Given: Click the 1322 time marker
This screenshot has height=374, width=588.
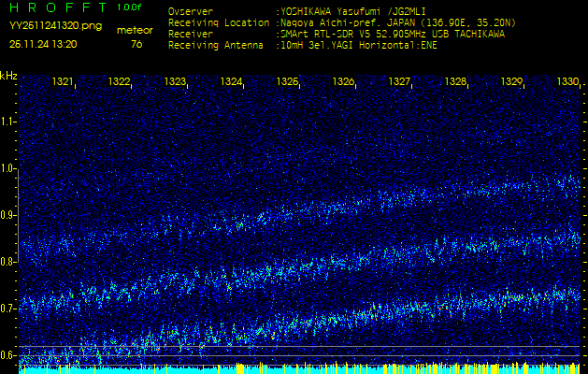Looking at the screenshot, I should [x=119, y=81].
